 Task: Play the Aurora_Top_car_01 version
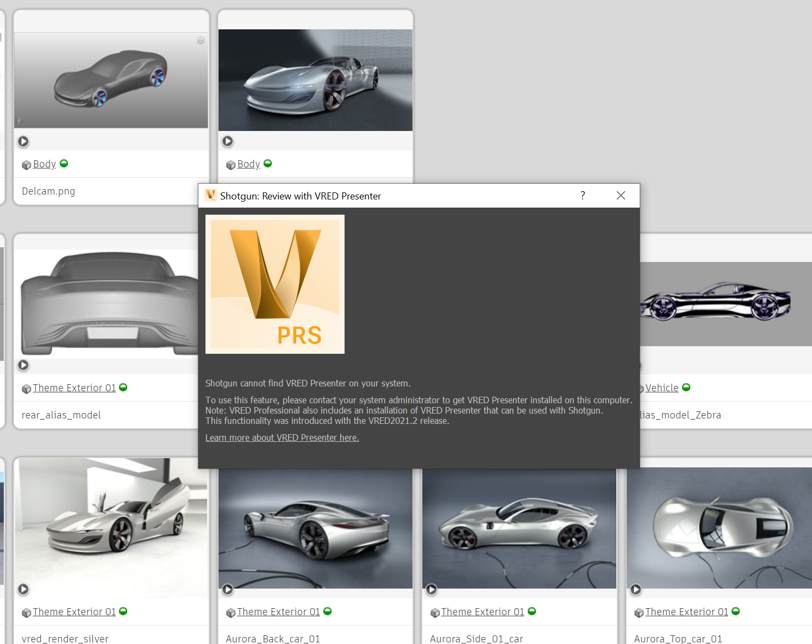[x=636, y=589]
